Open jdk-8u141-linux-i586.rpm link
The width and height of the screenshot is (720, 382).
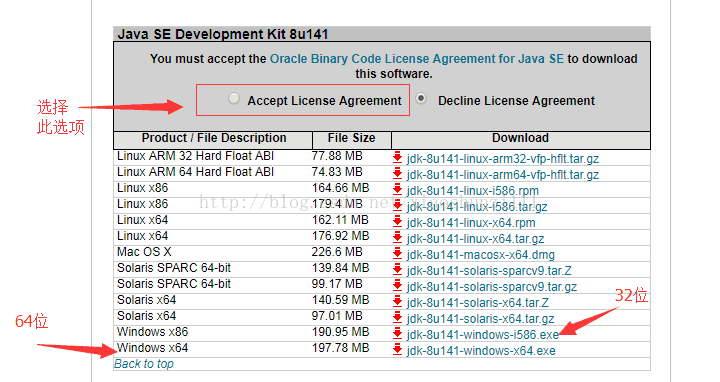coord(473,191)
